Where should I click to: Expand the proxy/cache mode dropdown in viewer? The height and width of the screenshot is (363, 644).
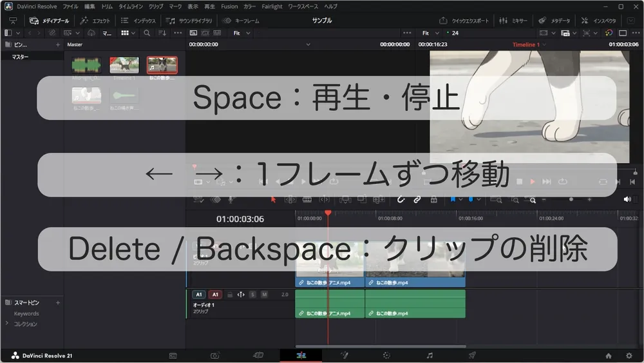click(x=574, y=33)
